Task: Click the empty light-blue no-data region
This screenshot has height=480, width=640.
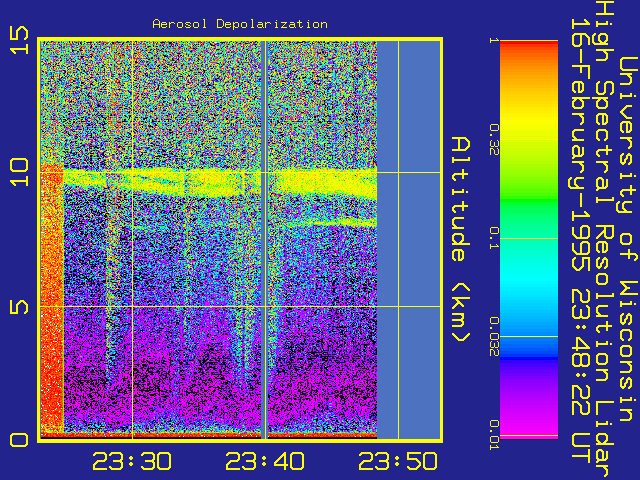Action: pyautogui.click(x=409, y=239)
